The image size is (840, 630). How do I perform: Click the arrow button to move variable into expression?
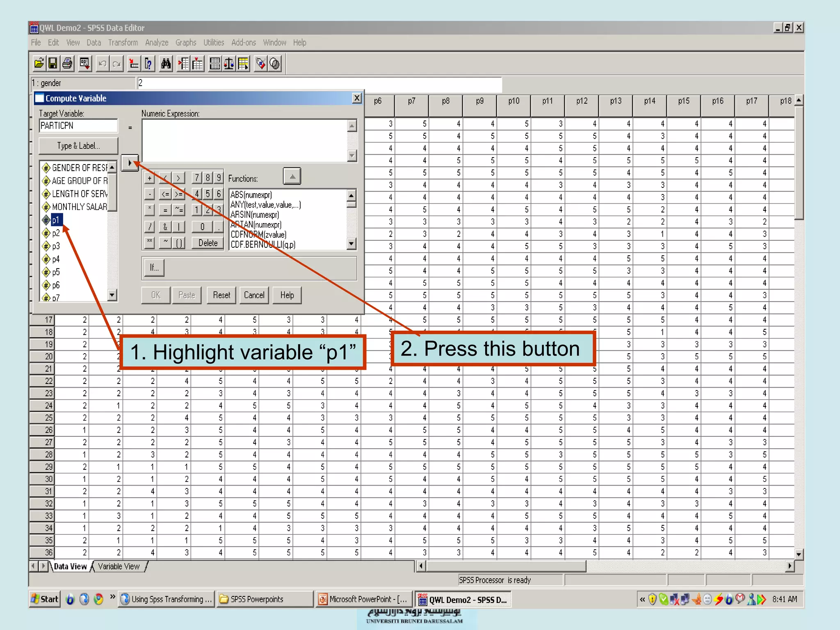130,163
